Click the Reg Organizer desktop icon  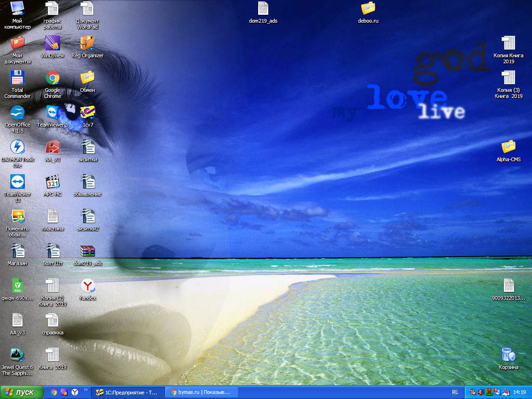point(87,43)
